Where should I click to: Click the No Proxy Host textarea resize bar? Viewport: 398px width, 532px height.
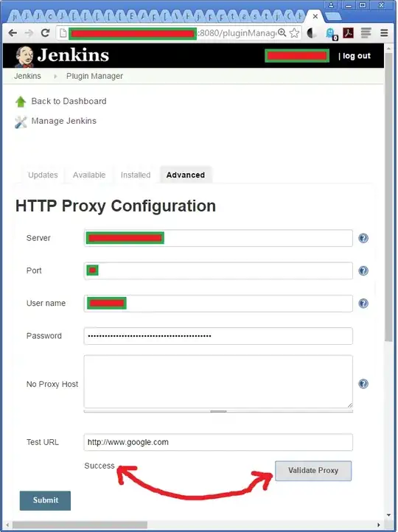(x=218, y=411)
